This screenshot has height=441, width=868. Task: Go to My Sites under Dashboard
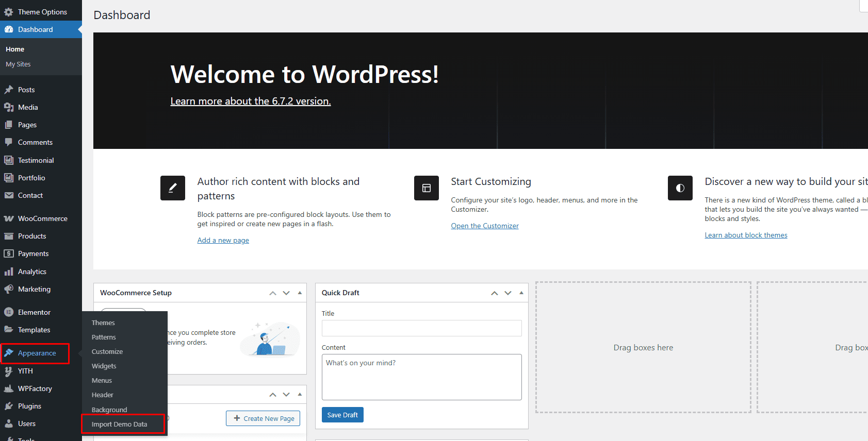(x=18, y=64)
